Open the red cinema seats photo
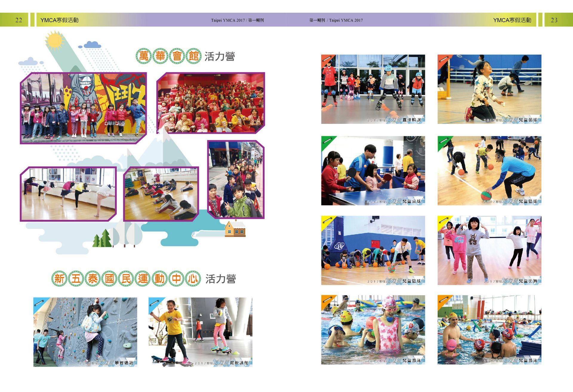The height and width of the screenshot is (392, 573). [x=210, y=103]
